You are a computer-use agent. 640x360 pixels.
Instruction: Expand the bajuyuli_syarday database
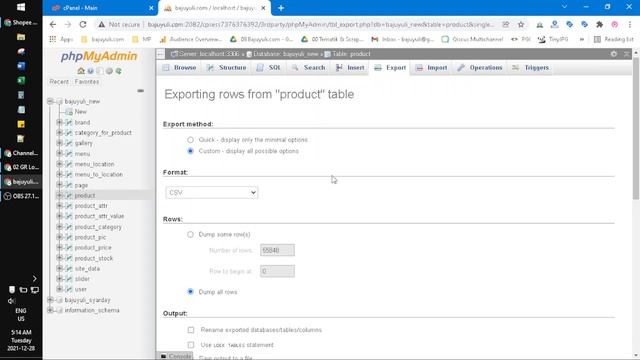(50, 300)
